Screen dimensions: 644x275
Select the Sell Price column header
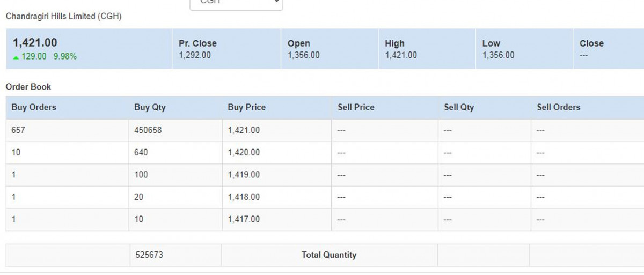click(x=356, y=107)
